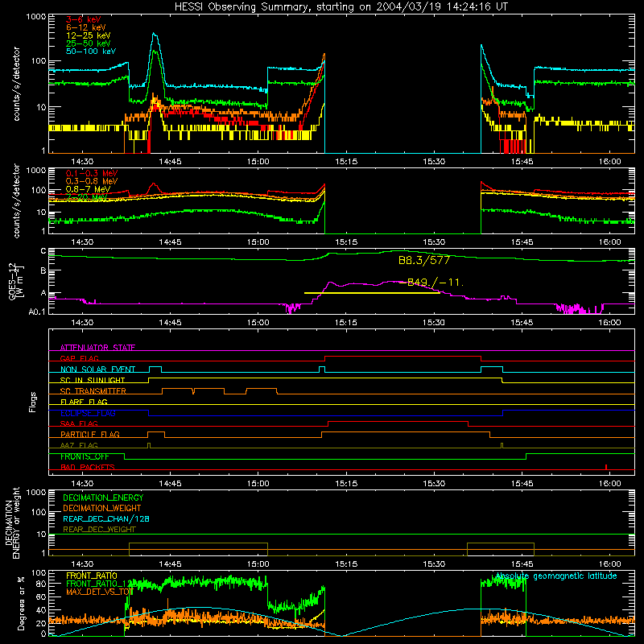Click the DECIMATION_WEIGHT legend label

pos(102,508)
